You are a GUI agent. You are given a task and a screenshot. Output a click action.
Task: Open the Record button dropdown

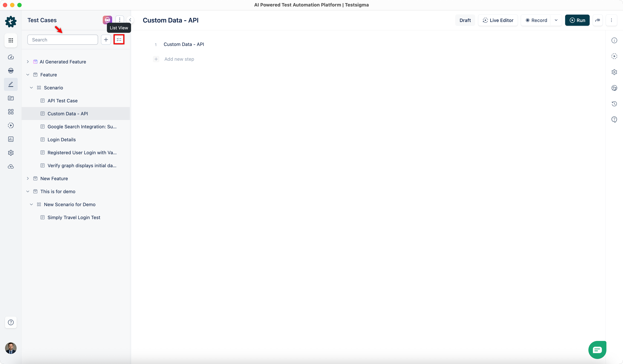click(556, 20)
